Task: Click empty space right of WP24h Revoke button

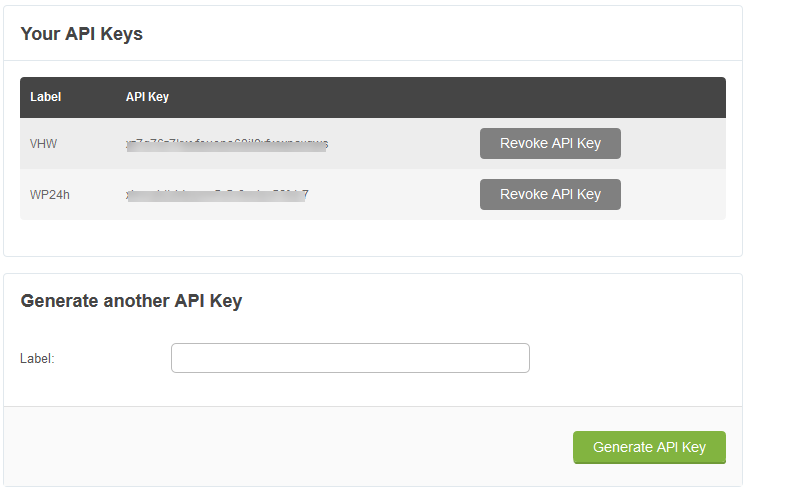Action: [673, 195]
